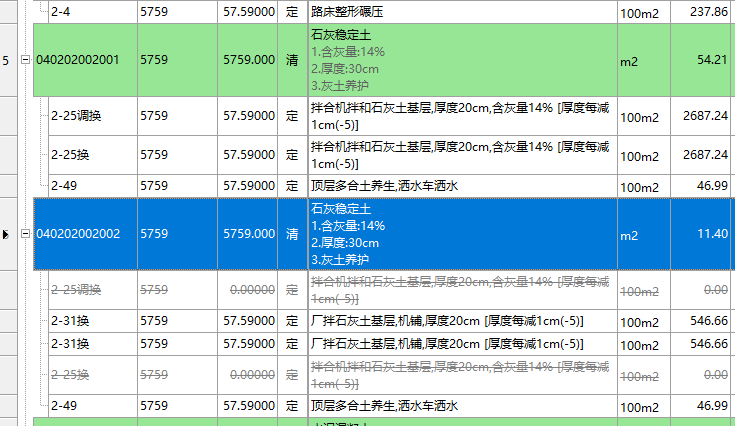This screenshot has height=426, width=735.
Task: Click 0.00 price in struck 2-25换 row
Action: 716,375
